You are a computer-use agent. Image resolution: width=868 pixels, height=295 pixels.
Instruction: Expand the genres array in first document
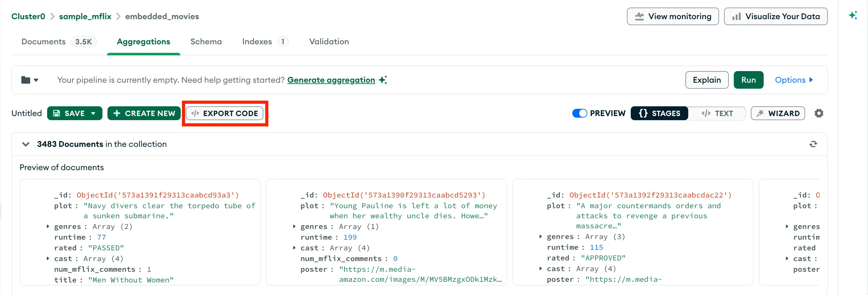pos(47,226)
